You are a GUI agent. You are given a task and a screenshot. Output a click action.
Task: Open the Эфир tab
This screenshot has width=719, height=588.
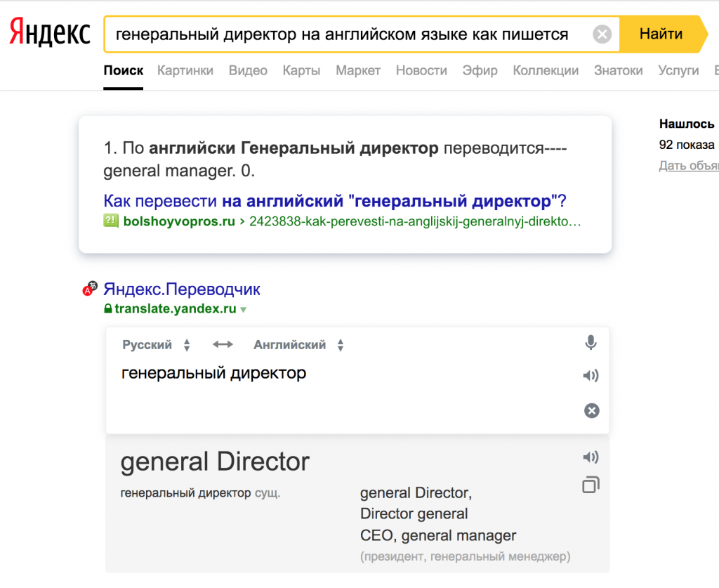point(480,70)
